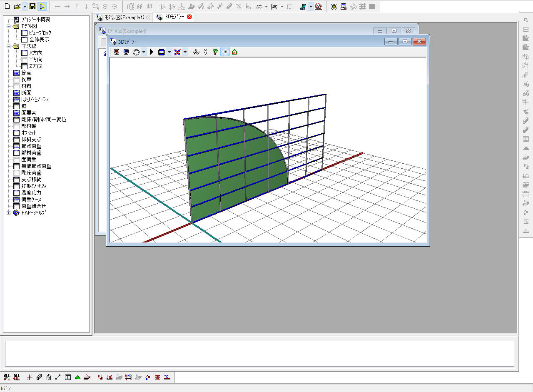Screen dimensions: 533x392
Task: Open the dropdown beside the cross nodes icon
Action: [185, 52]
